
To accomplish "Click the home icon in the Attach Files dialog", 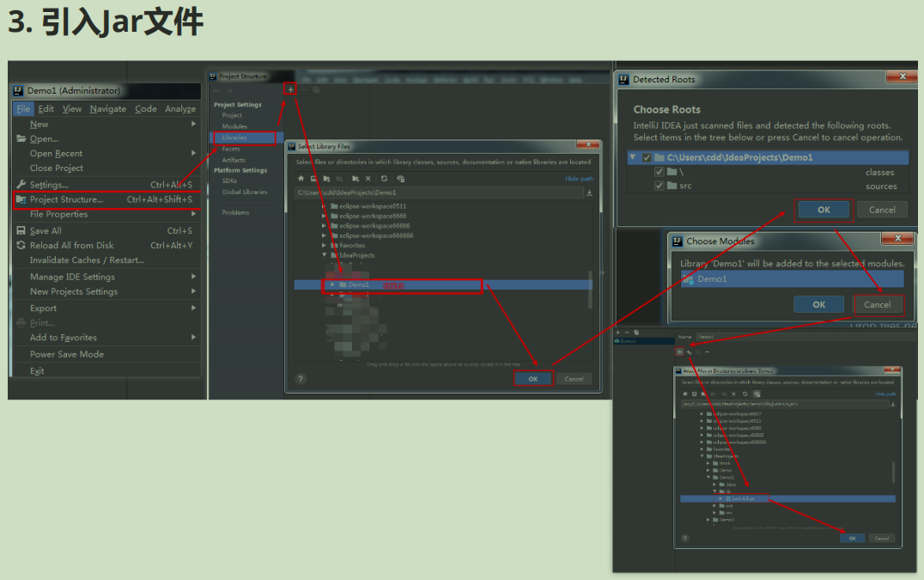I will [684, 394].
